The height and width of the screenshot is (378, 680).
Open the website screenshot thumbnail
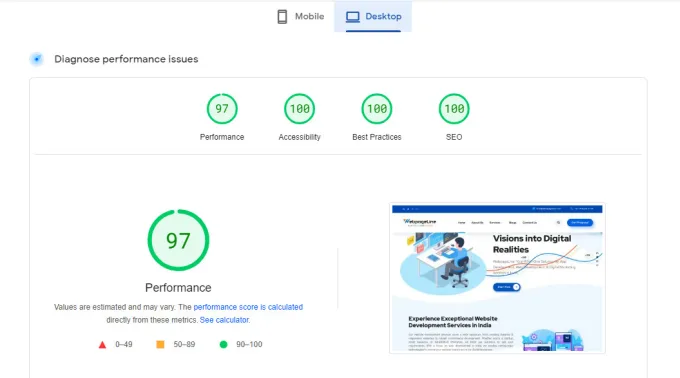[x=497, y=278]
